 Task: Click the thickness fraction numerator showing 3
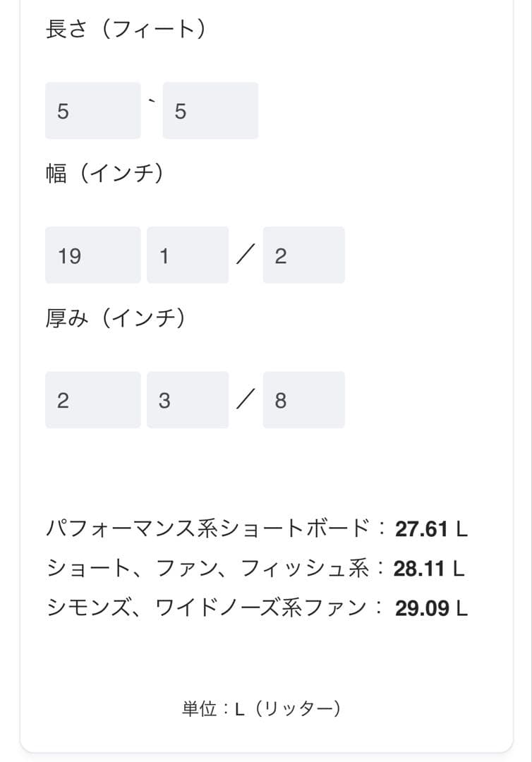click(x=187, y=399)
